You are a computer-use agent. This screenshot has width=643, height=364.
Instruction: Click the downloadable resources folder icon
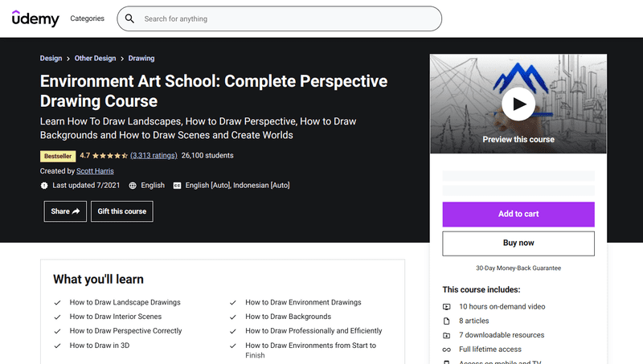[447, 335]
